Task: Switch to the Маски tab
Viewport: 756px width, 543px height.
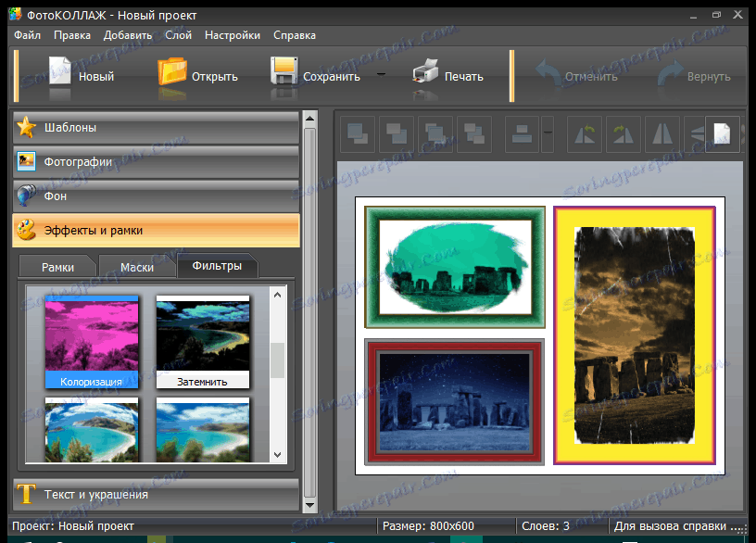Action: [x=137, y=267]
